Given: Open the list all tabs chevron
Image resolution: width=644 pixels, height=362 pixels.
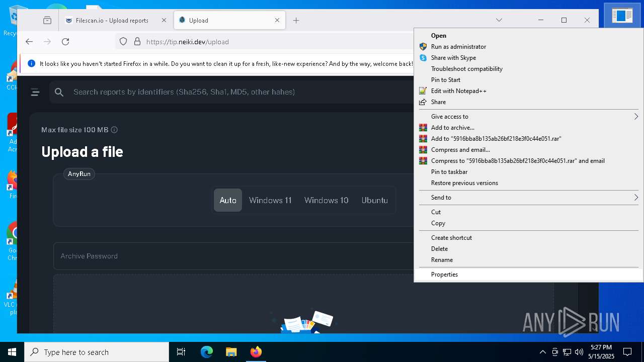Looking at the screenshot, I should (499, 20).
